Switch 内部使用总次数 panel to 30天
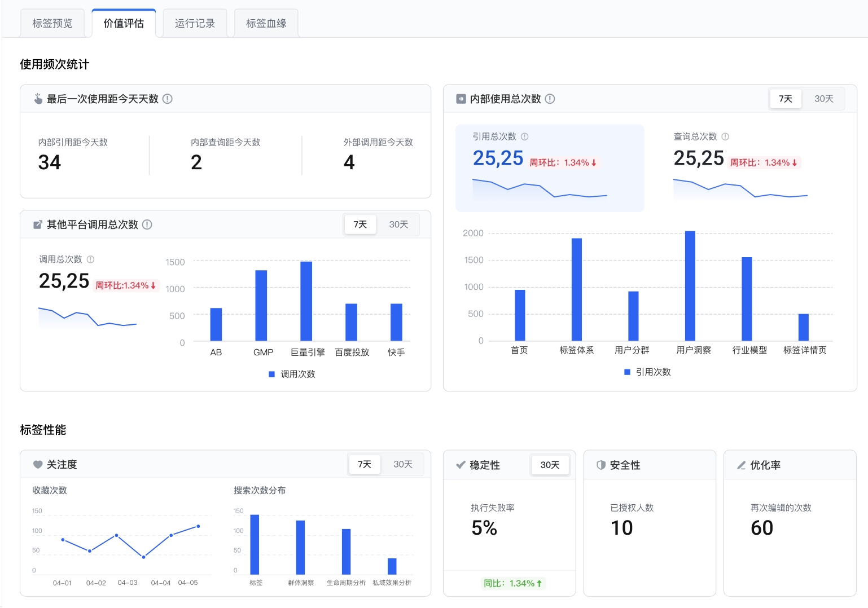Screen dimensions: 868x608 coord(823,99)
